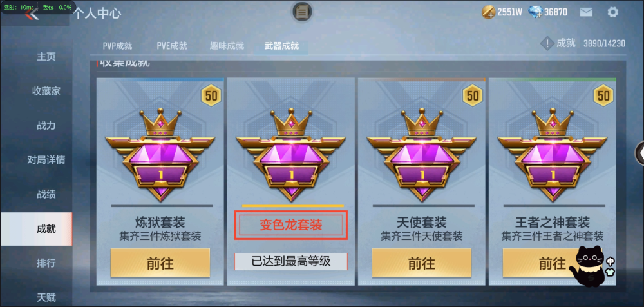The height and width of the screenshot is (307, 644).
Task: Click 前往 button under 天使套装
Action: pyautogui.click(x=422, y=262)
